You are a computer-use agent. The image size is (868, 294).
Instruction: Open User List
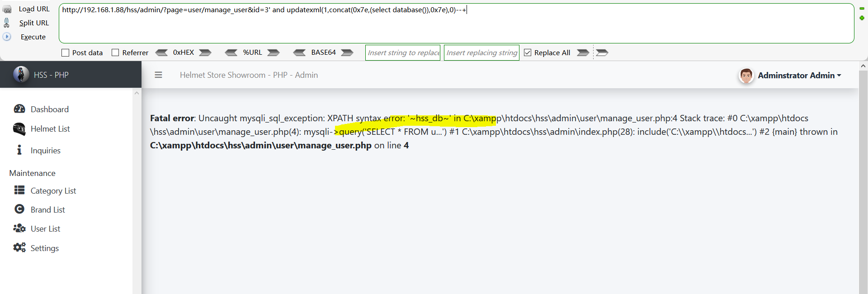(45, 229)
